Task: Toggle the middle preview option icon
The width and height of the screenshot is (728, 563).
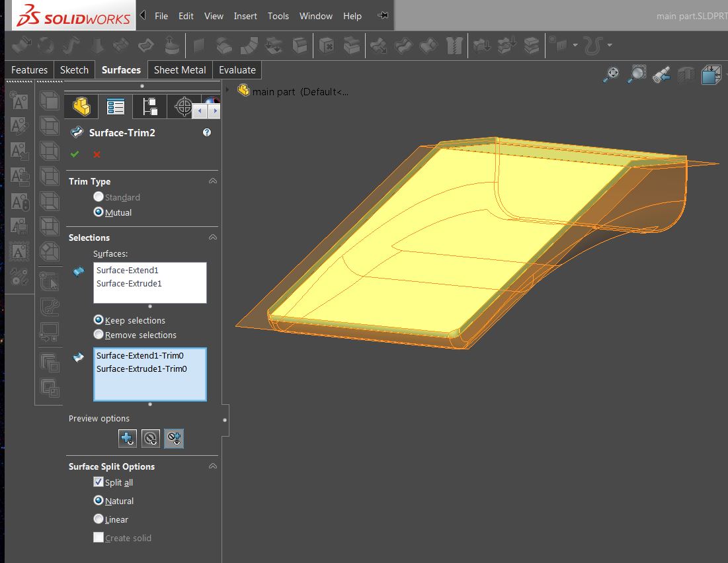Action: pyautogui.click(x=150, y=438)
